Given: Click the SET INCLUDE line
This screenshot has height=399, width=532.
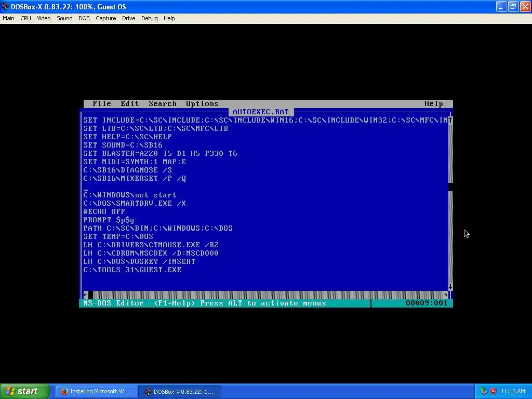Looking at the screenshot, I should pyautogui.click(x=265, y=120).
